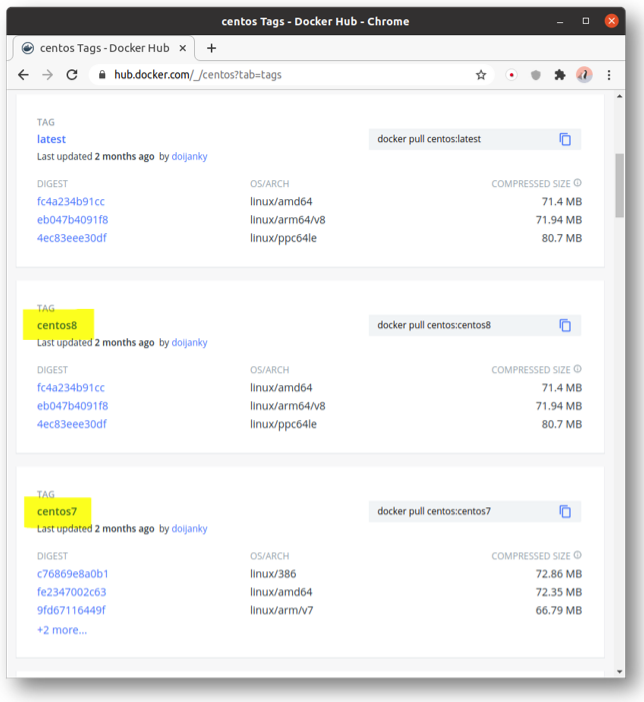The width and height of the screenshot is (644, 702).
Task: Bookmark this page with the star icon
Action: (481, 75)
